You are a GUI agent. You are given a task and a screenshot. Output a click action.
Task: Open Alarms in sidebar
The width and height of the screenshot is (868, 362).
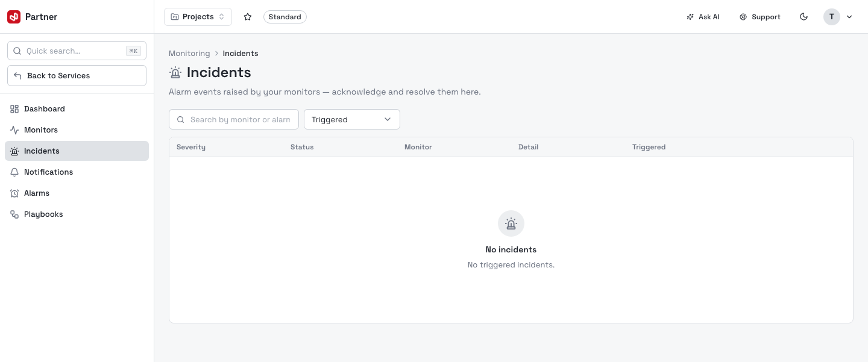pos(77,193)
